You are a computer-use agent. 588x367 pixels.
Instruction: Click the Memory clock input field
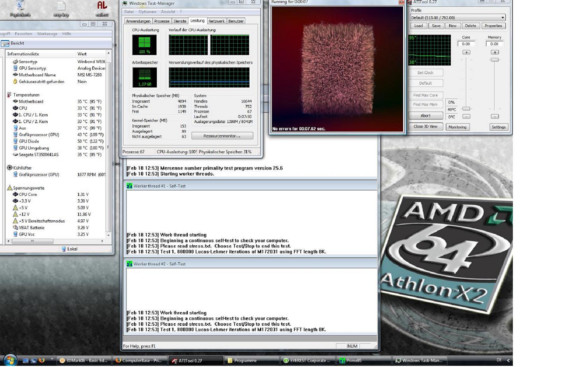(x=494, y=44)
